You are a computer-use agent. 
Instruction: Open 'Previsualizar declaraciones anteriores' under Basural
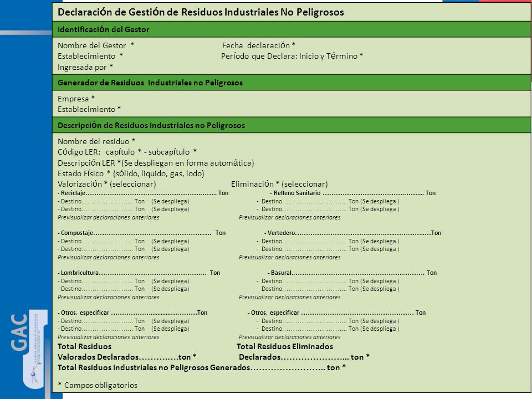(x=289, y=297)
